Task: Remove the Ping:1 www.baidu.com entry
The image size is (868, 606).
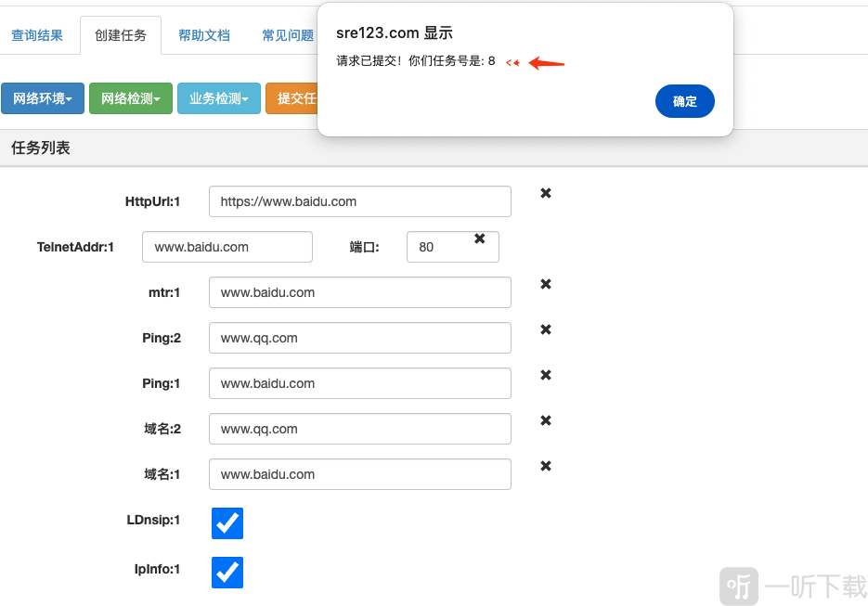Action: click(x=545, y=375)
